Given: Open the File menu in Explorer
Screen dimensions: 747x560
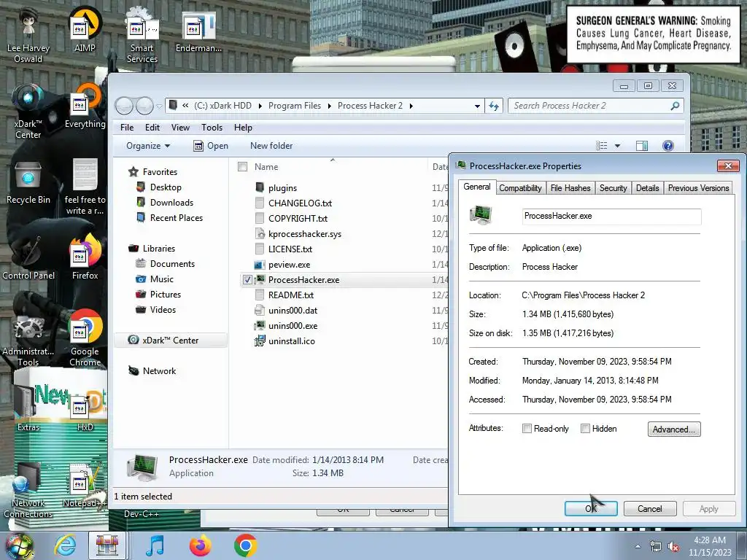Looking at the screenshot, I should pos(127,128).
